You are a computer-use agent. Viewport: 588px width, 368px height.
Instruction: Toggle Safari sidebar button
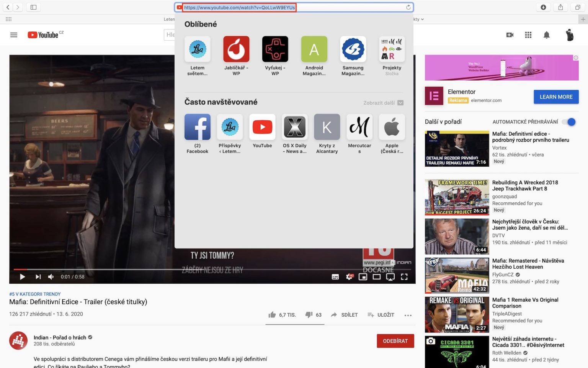pyautogui.click(x=33, y=7)
